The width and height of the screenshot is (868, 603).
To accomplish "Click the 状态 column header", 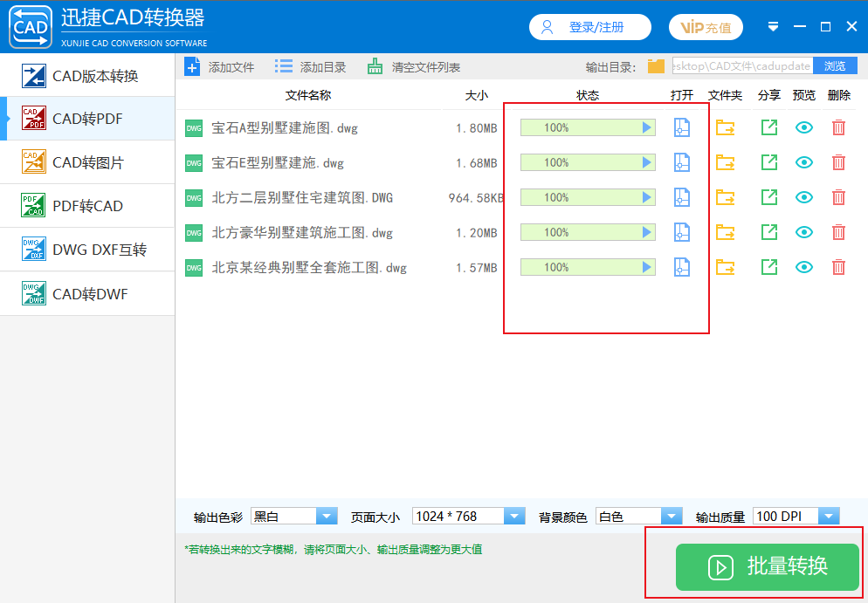I will click(x=588, y=95).
